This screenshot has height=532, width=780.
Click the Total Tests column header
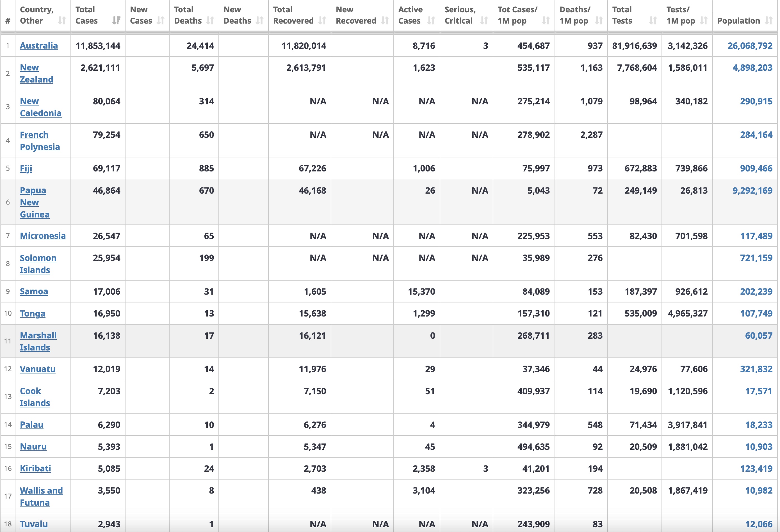(x=622, y=15)
